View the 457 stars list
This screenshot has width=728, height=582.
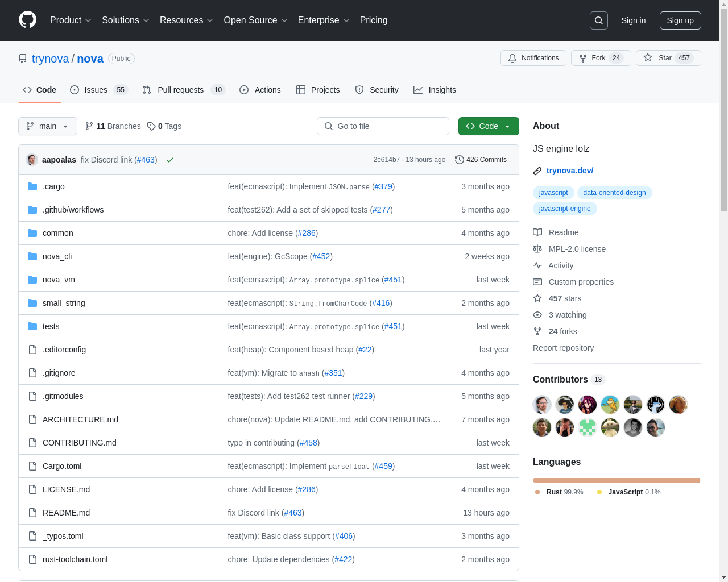point(557,298)
